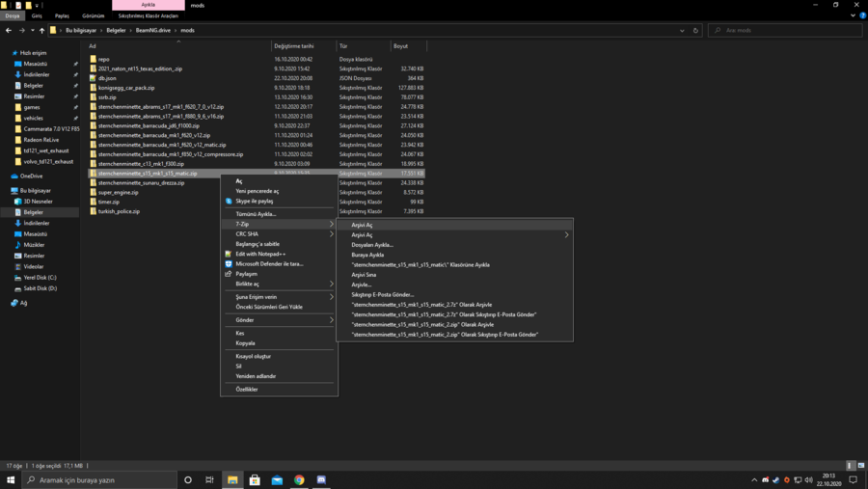Open Microsoft Store from the taskbar
This screenshot has height=489, width=868.
click(255, 479)
